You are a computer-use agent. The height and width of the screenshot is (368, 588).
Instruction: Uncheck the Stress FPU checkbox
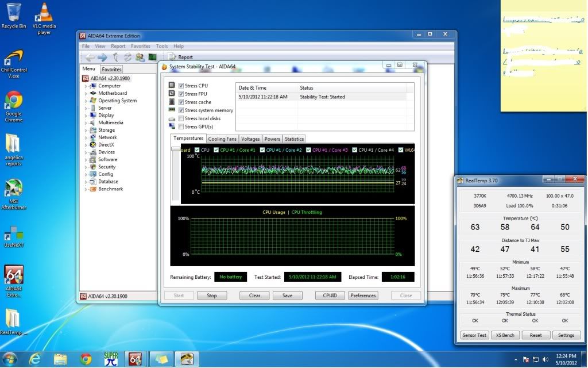coord(181,94)
